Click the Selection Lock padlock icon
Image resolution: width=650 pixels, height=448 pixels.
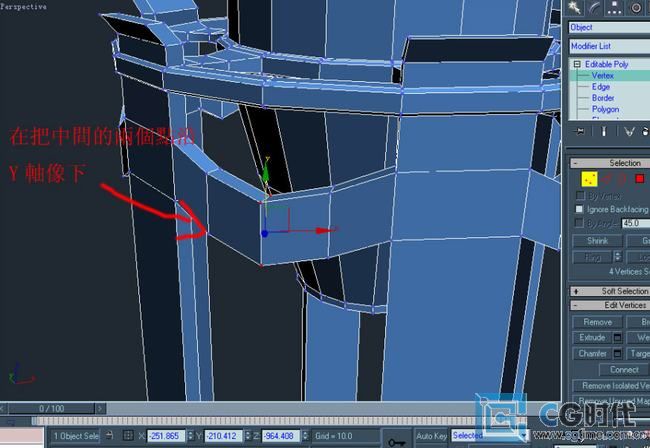click(x=109, y=435)
